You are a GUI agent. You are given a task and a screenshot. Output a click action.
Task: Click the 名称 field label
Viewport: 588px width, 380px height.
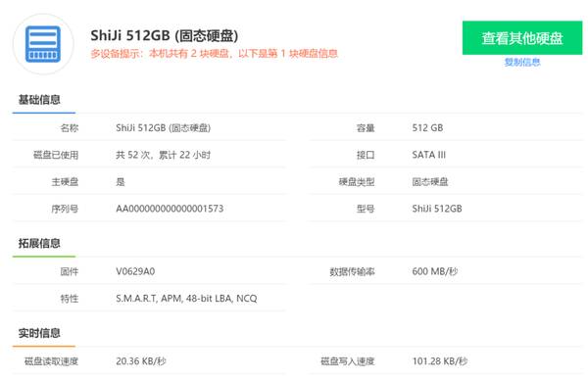coord(70,127)
